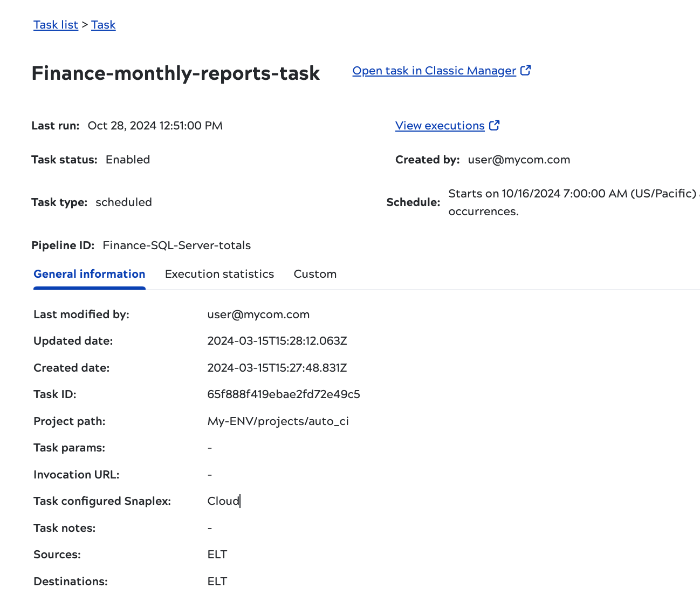The height and width of the screenshot is (602, 700).
Task: Select the Pipeline ID Finance-SQL-Server-totals
Action: [x=176, y=245]
